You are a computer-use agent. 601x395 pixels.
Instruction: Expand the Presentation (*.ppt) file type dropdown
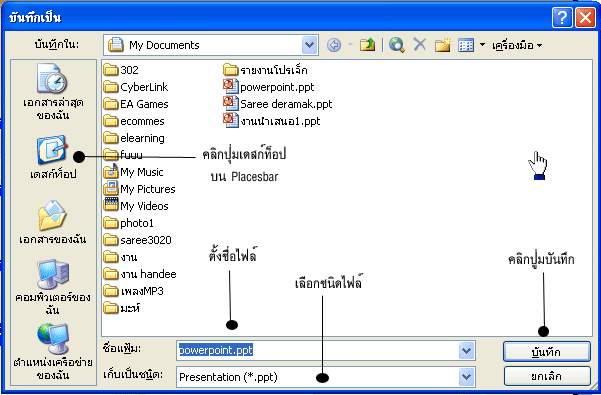(466, 377)
